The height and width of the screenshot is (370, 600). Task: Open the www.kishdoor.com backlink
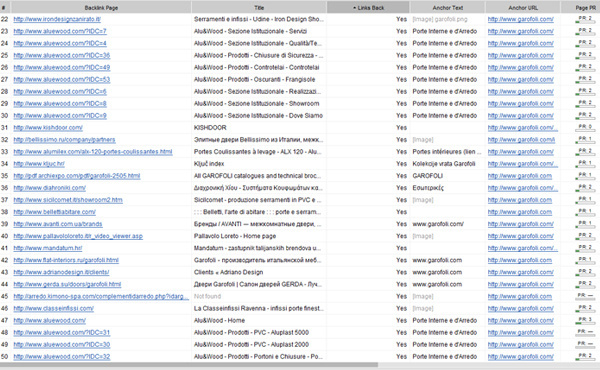pyautogui.click(x=48, y=128)
